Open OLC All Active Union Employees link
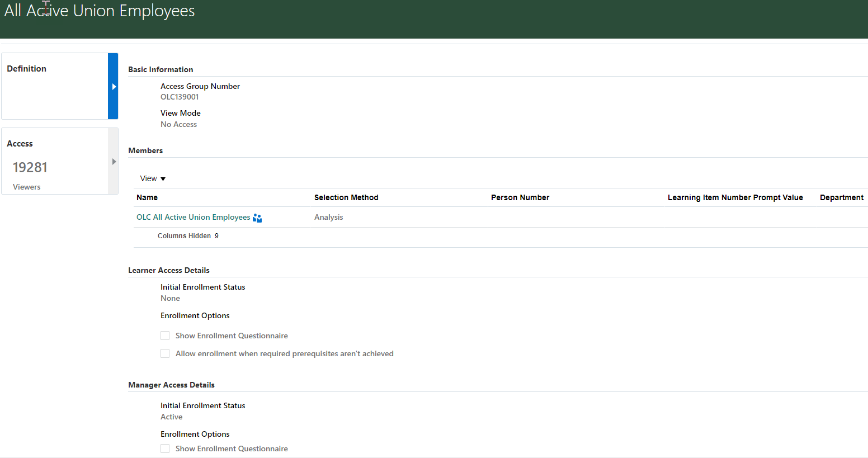 pos(193,217)
